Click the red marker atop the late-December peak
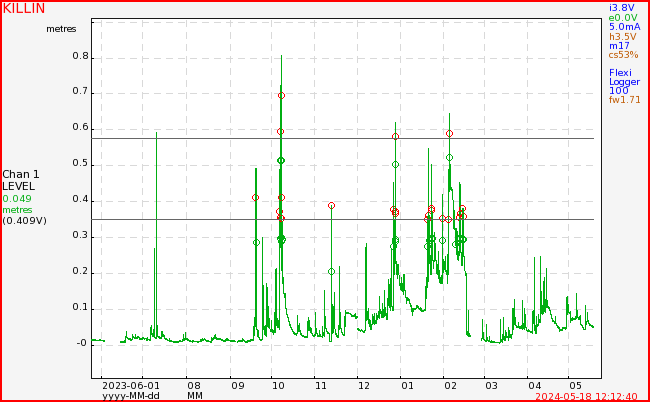This screenshot has height=402, width=650. click(x=395, y=137)
